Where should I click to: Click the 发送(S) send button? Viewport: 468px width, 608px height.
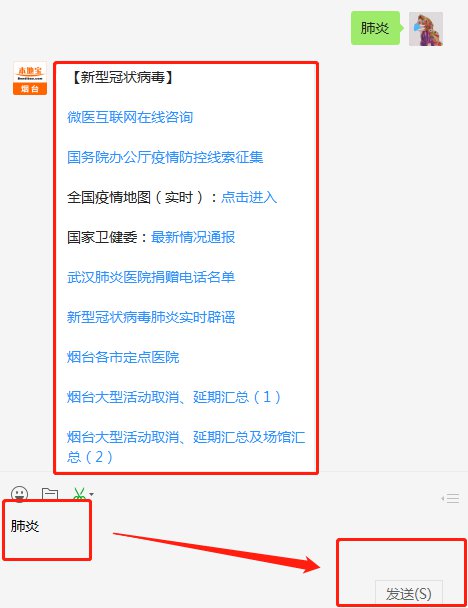[x=409, y=593]
